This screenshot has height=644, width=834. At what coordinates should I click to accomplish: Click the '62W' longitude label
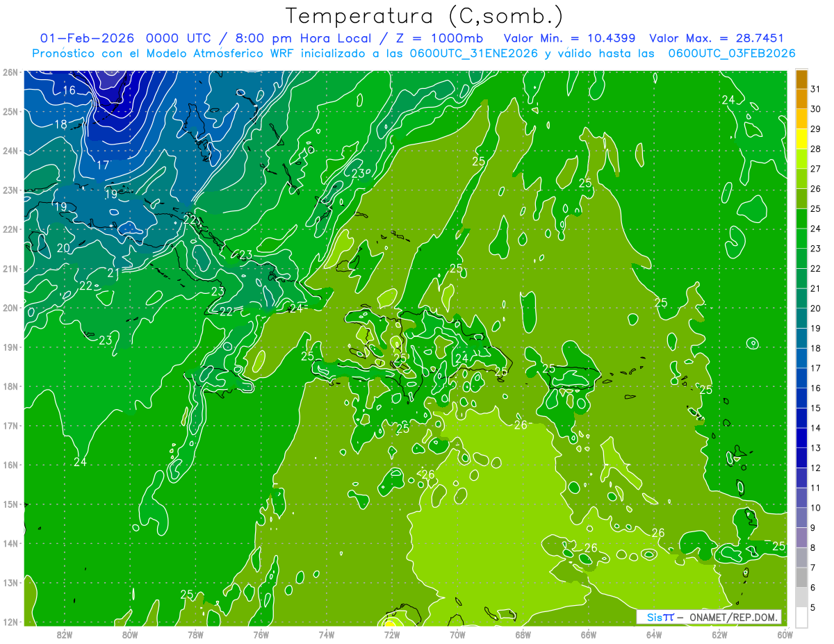[x=719, y=634]
